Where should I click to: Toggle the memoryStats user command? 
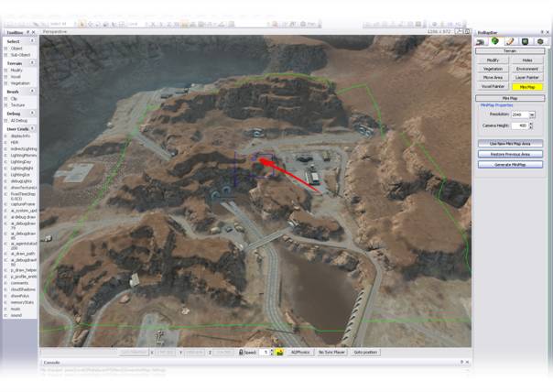[22, 302]
